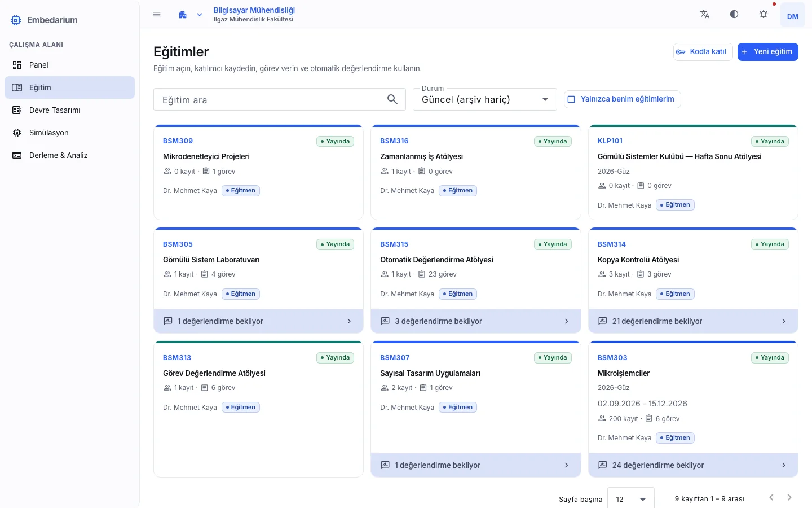Check Yalnızca benim eğitimlerim checkbox
Screen dimensions: 812x508
pyautogui.click(x=571, y=99)
